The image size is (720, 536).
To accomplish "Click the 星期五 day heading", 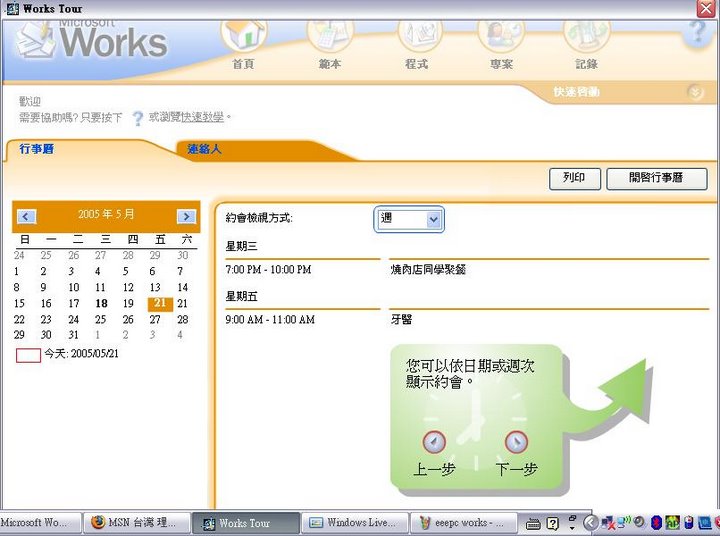I will coord(242,297).
